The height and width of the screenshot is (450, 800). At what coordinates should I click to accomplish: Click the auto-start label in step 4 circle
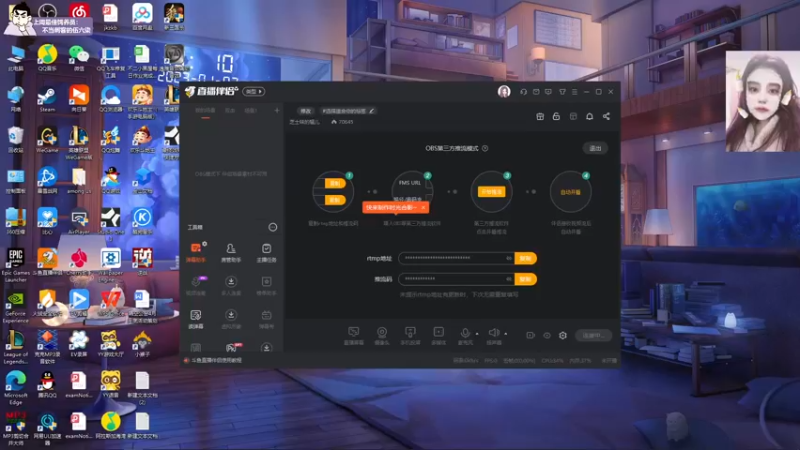coord(570,192)
